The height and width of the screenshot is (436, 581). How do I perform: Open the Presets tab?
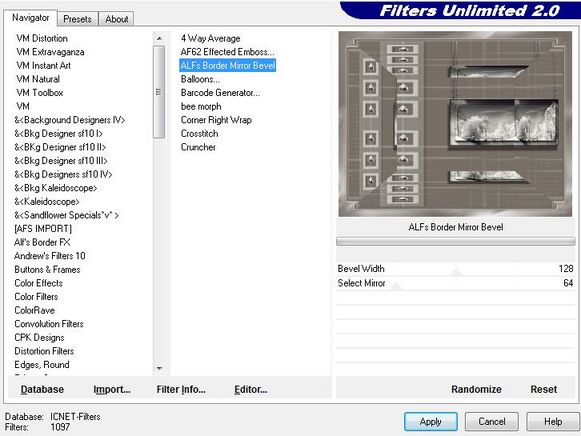click(77, 19)
